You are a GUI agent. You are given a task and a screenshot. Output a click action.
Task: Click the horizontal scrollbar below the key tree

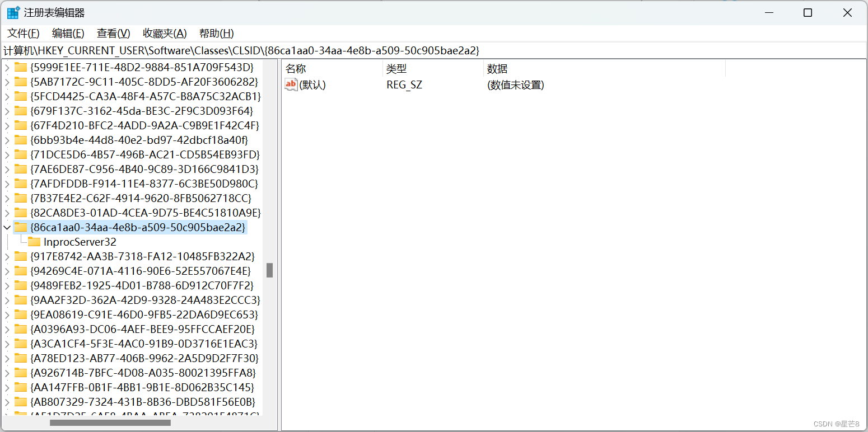(110, 423)
